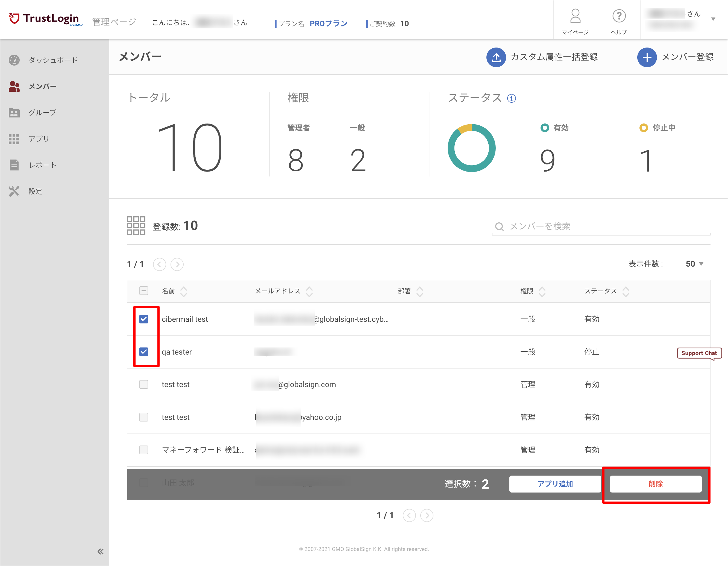
Task: Click the blue upload icon for custom attributes
Action: [496, 57]
